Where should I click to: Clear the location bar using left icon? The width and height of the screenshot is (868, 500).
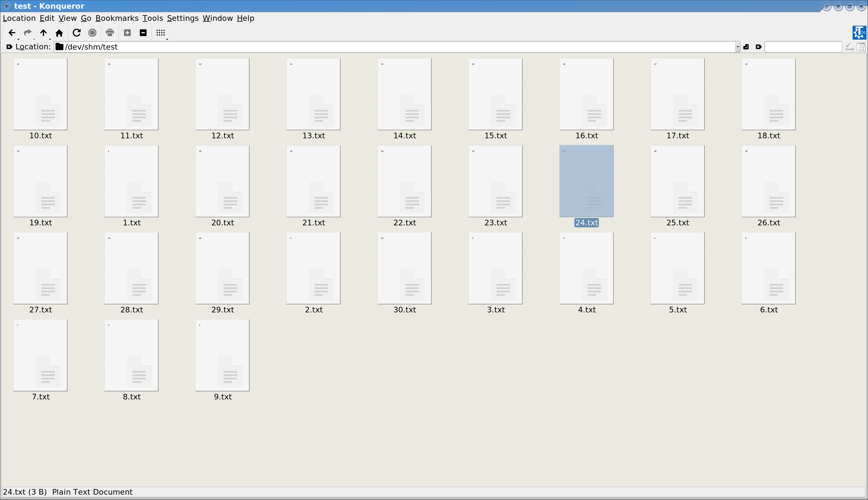pos(9,47)
